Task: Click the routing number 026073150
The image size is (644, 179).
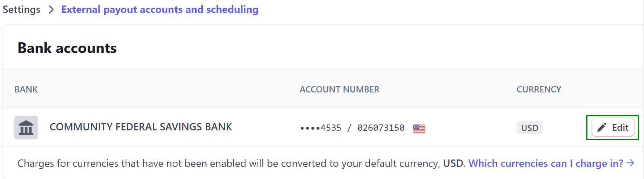Action: [381, 128]
